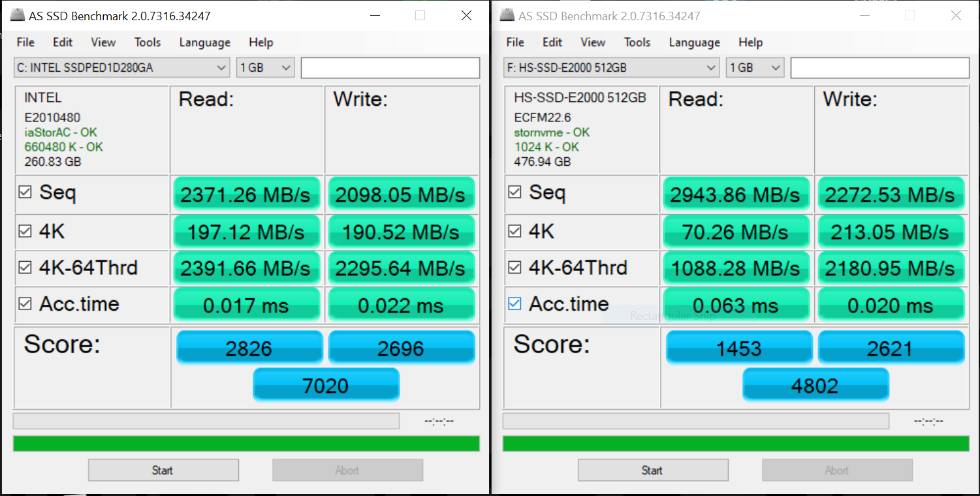
Task: Click 4K-64Thrd read result 1088.28 MB/s
Action: point(736,268)
